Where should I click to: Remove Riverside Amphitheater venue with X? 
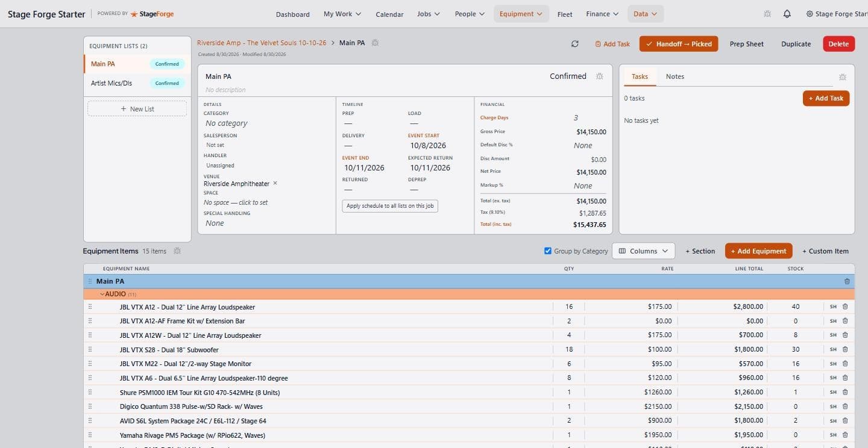(x=275, y=183)
